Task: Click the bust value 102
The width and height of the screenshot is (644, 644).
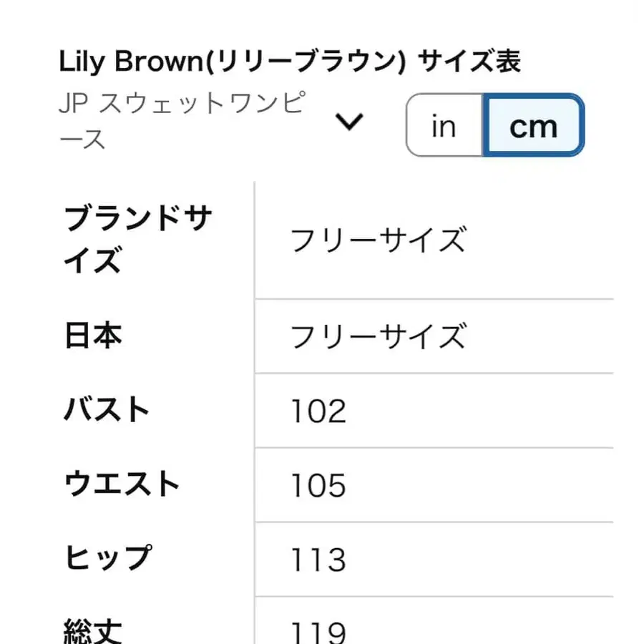Action: tap(318, 411)
